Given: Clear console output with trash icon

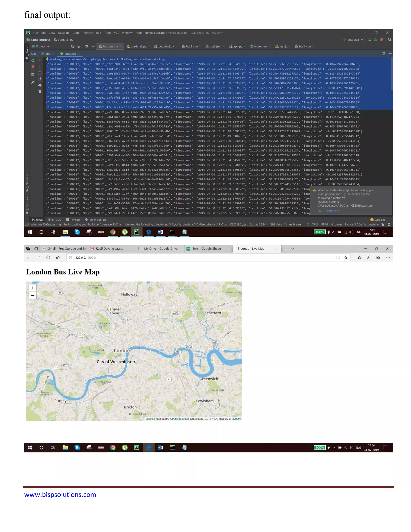Looking at the screenshot, I should click(x=40, y=92).
